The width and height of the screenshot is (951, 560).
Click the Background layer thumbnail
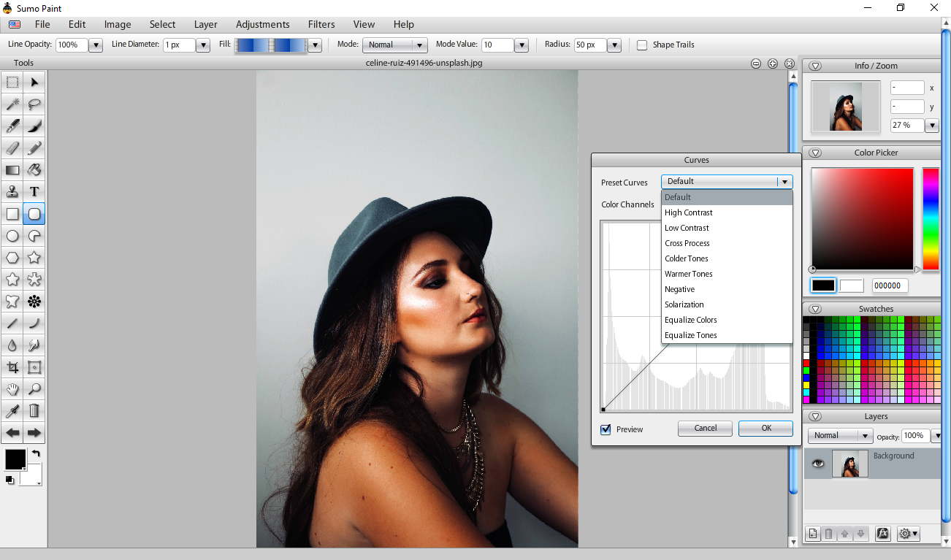click(x=849, y=464)
